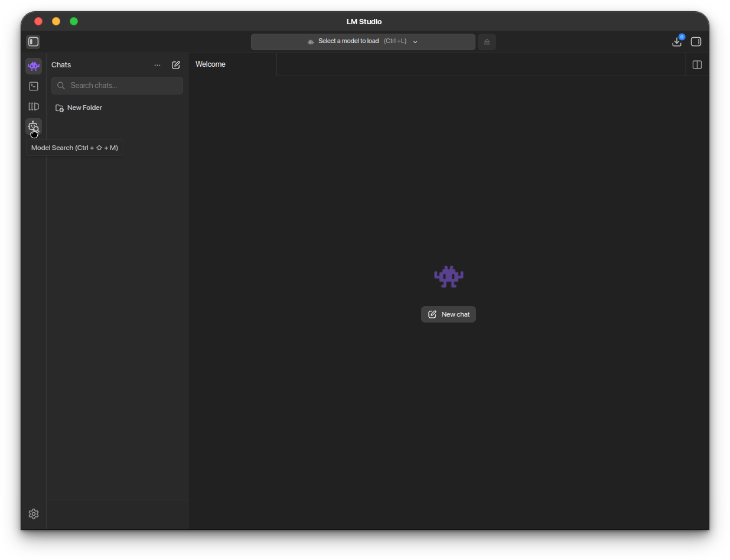Open the My Models library icon
This screenshot has width=730, height=560.
(x=34, y=107)
